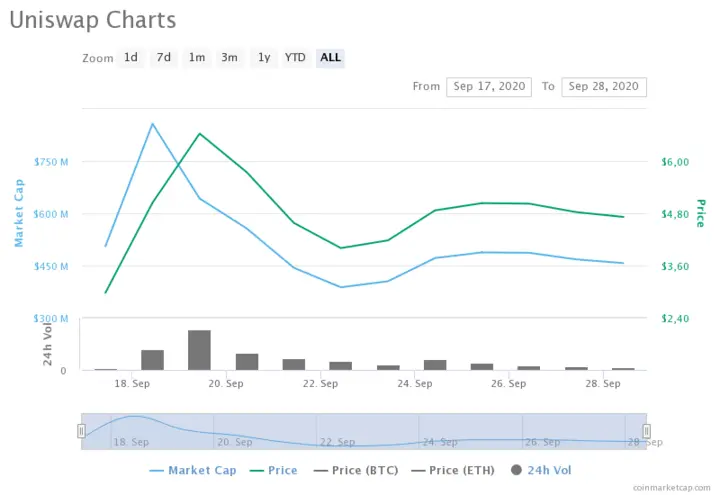
Task: Grab the left navigator range handle
Action: coord(81,431)
